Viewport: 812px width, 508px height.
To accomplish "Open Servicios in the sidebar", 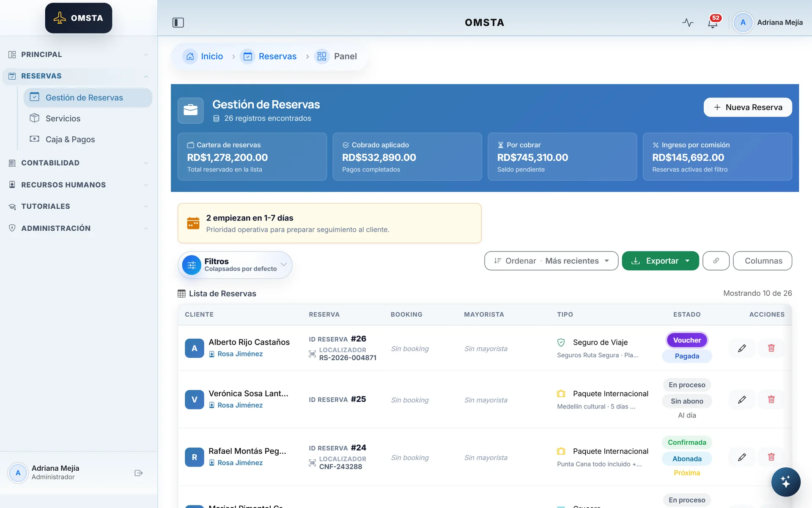I will pos(88,119).
